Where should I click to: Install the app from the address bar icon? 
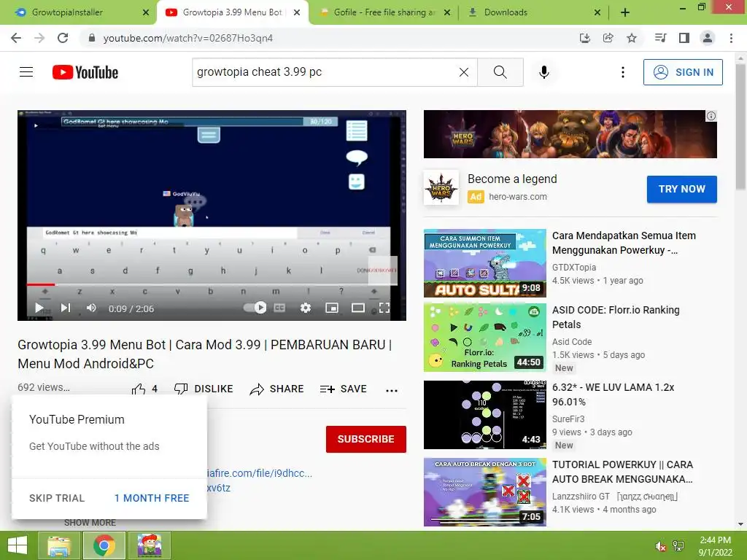(x=585, y=38)
